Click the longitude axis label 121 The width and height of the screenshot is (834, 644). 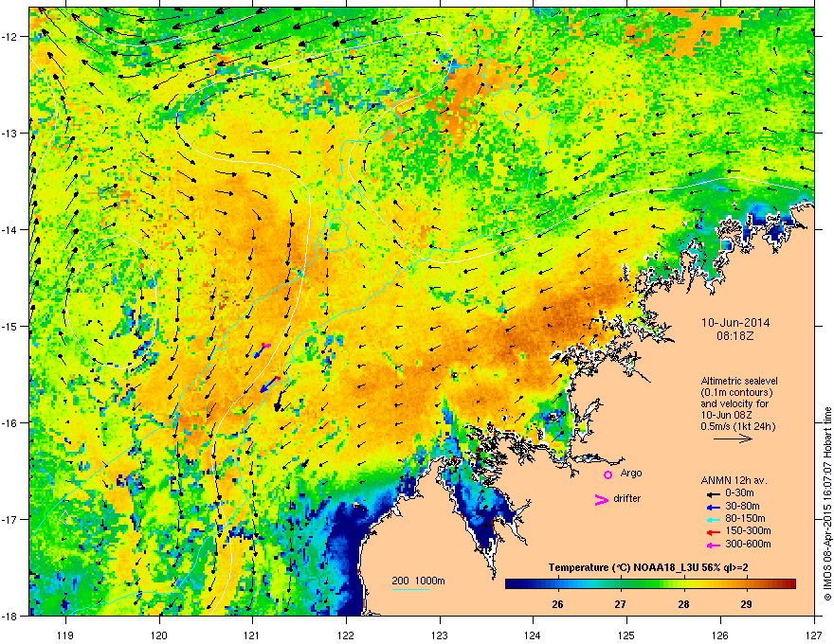(252, 635)
